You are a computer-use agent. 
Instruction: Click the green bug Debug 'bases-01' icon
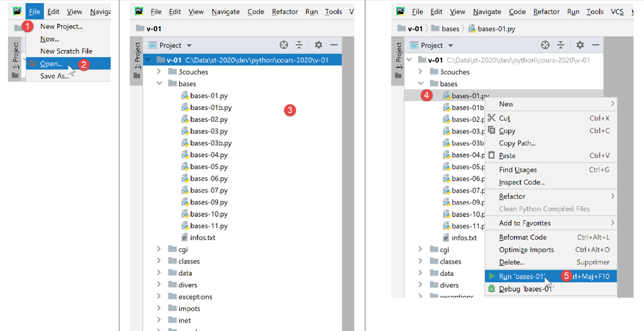(491, 289)
